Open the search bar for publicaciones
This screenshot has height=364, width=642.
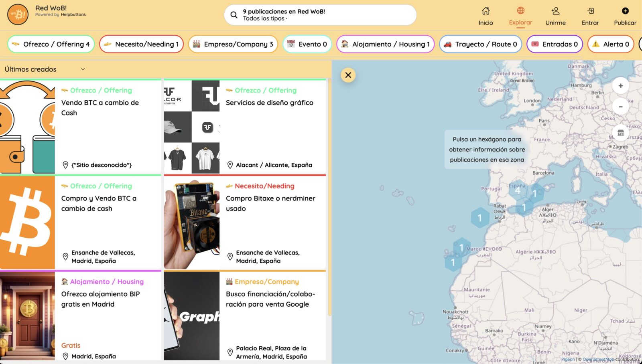pos(320,15)
